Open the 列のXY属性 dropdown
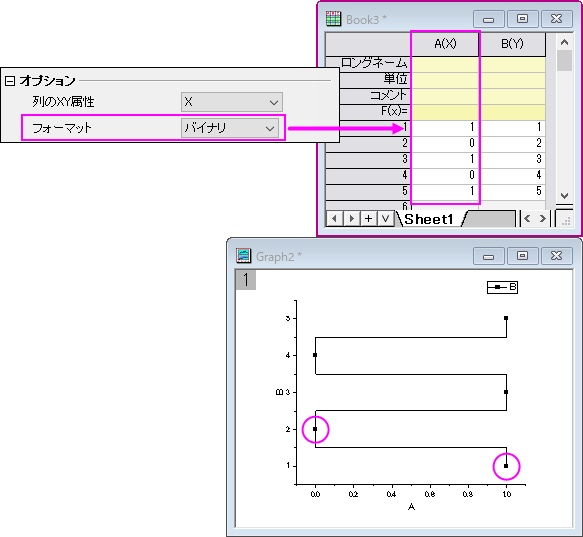This screenshot has width=583, height=537. pyautogui.click(x=232, y=102)
